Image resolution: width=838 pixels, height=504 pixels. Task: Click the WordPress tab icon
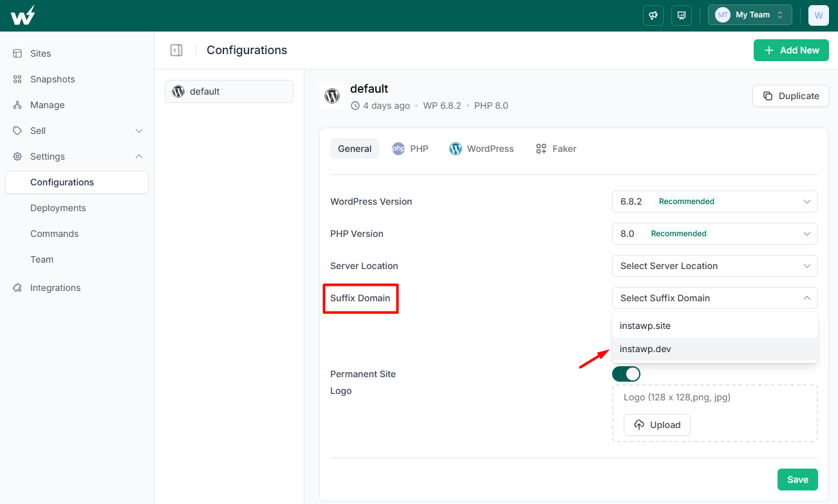pos(456,149)
